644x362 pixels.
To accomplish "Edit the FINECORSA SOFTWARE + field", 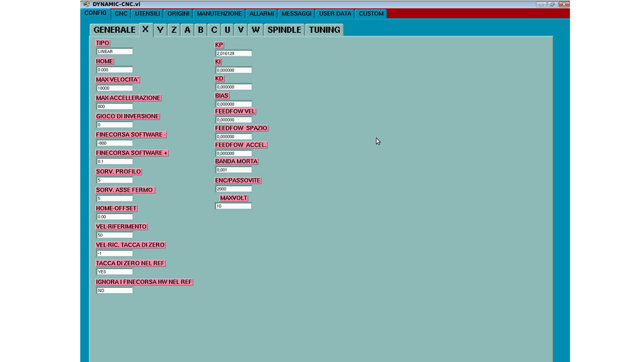I will pyautogui.click(x=115, y=162).
